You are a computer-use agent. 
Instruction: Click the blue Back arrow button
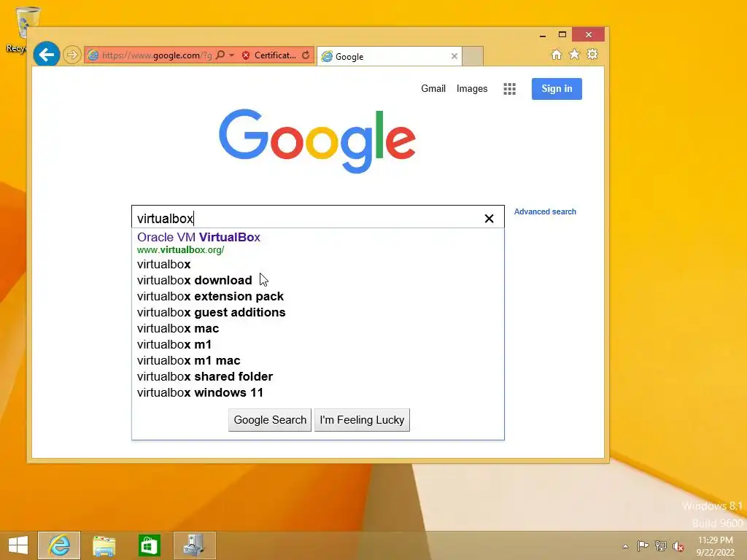click(x=46, y=55)
